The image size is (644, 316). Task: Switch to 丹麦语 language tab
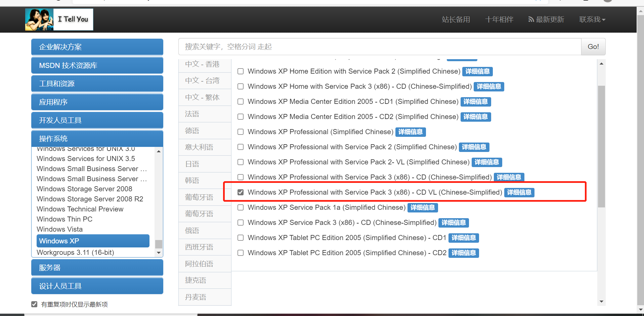coord(205,297)
